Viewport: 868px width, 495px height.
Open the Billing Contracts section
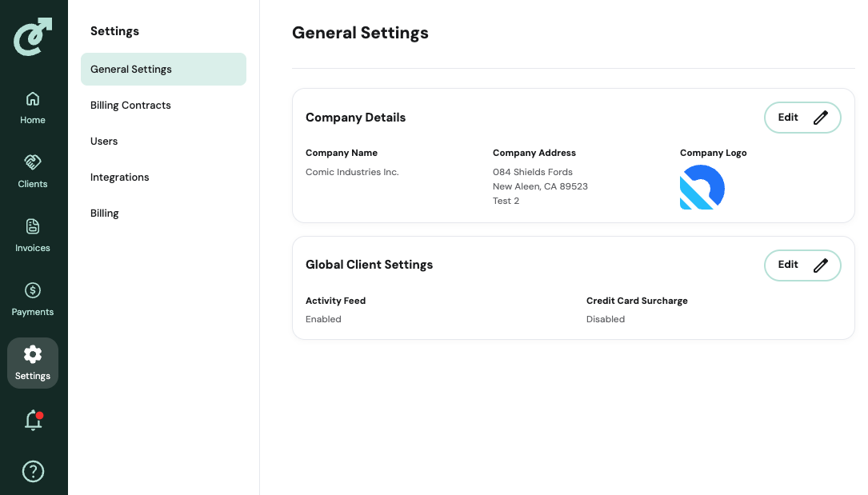coord(130,106)
